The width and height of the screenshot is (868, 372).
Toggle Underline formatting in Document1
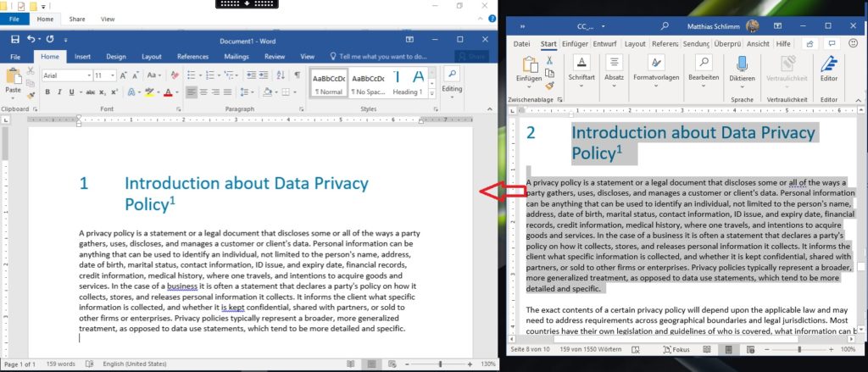point(71,92)
